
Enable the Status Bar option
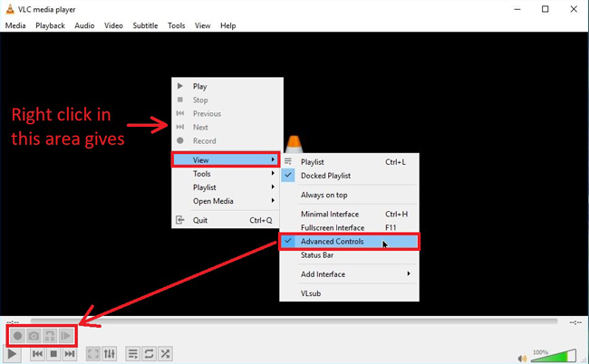point(350,255)
